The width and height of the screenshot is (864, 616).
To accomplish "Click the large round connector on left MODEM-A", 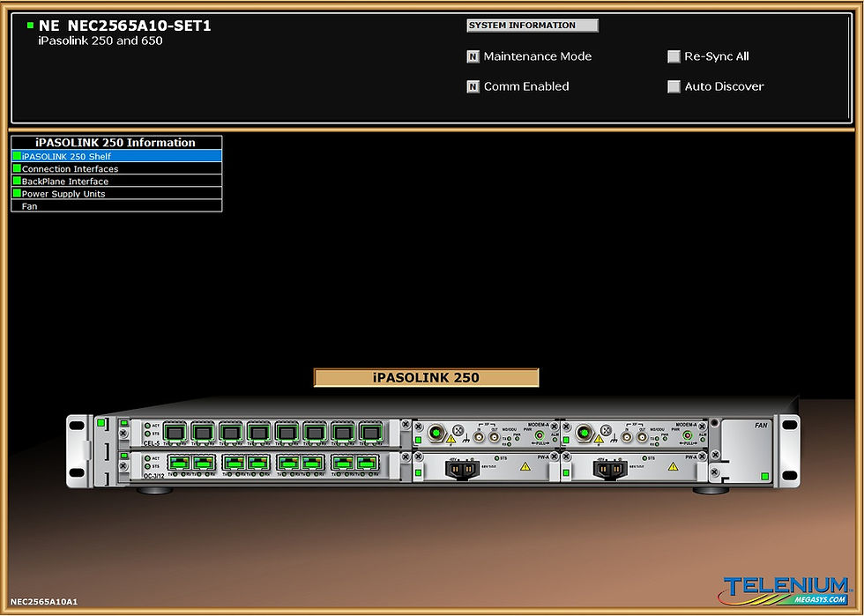I will click(x=436, y=433).
